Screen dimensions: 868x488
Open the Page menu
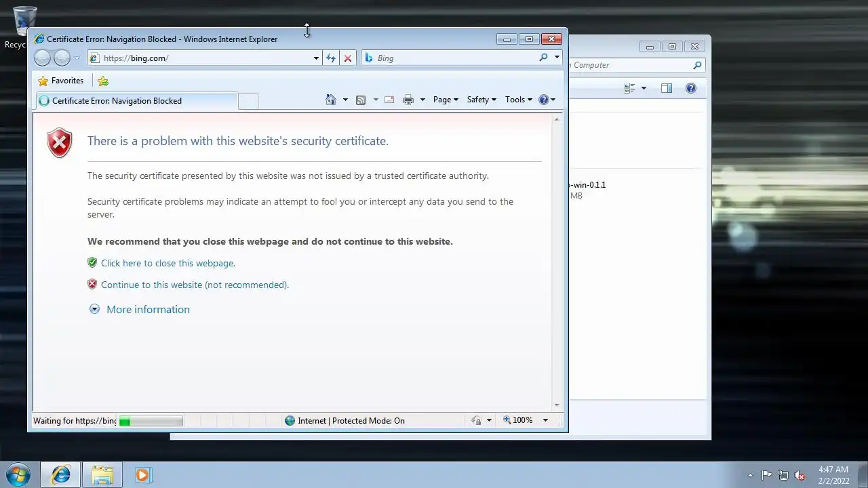pyautogui.click(x=446, y=100)
